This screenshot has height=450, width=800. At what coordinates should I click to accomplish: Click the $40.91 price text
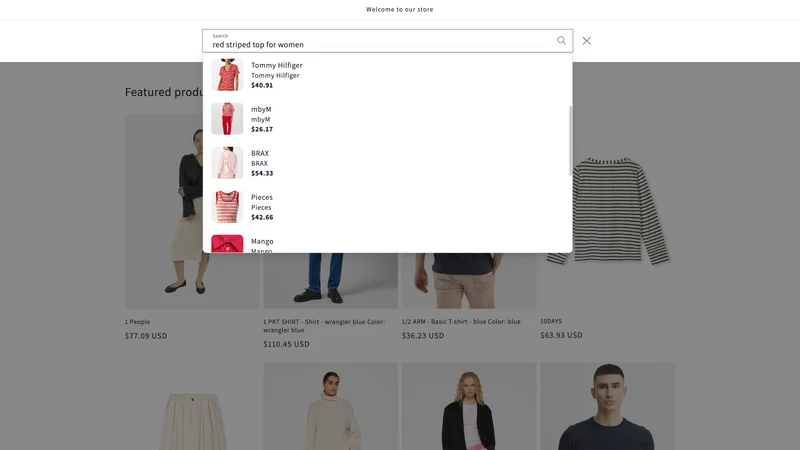pyautogui.click(x=262, y=85)
